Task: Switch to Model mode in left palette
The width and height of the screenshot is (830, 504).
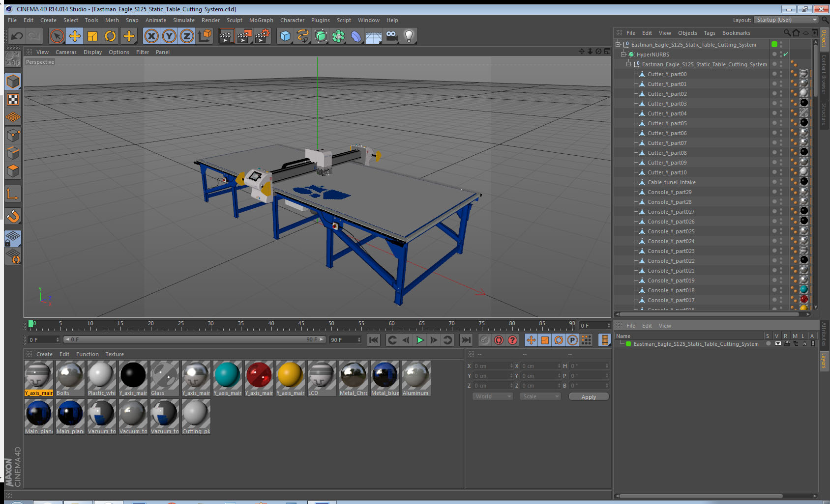Action: [x=13, y=82]
